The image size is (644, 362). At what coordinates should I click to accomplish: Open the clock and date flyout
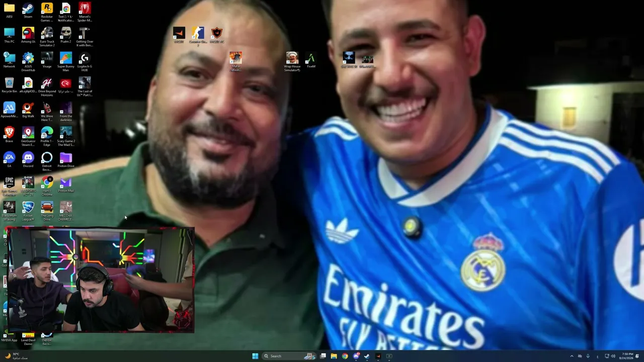627,356
